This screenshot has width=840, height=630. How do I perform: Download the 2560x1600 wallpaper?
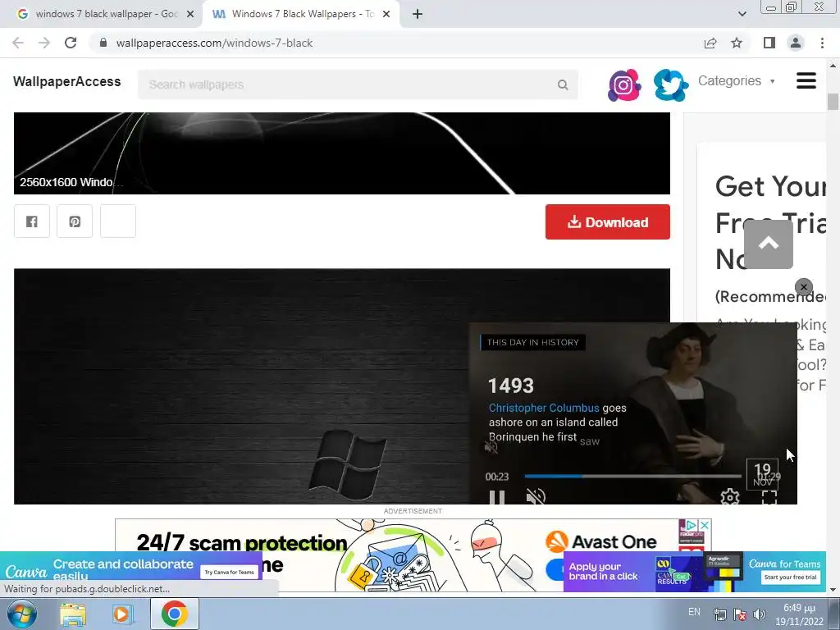tap(608, 221)
